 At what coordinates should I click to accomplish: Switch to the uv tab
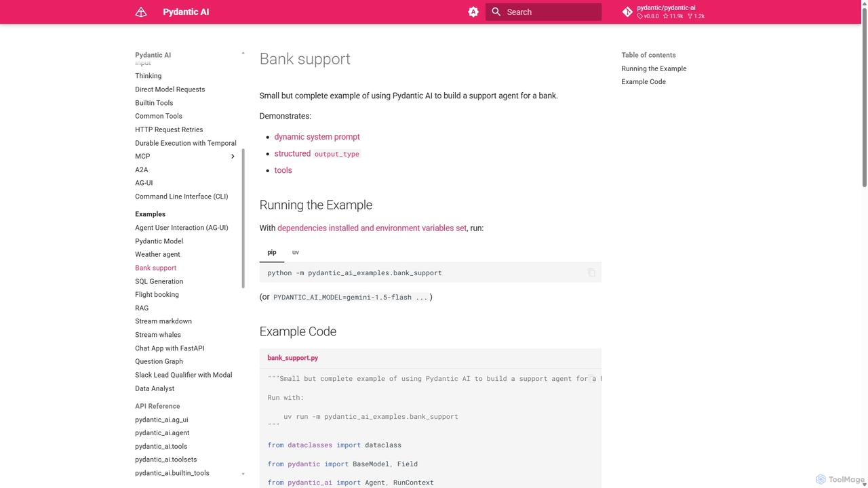(296, 252)
